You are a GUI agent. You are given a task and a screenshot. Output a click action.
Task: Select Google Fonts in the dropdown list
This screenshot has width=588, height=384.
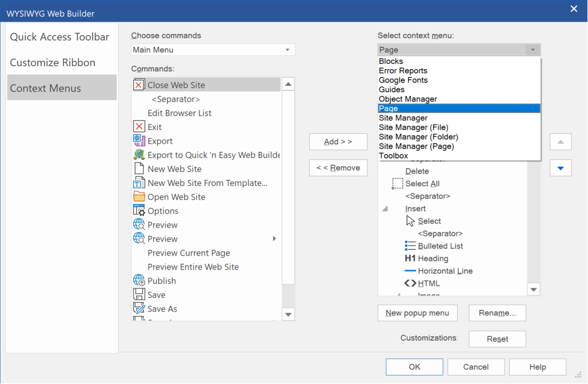coord(403,80)
